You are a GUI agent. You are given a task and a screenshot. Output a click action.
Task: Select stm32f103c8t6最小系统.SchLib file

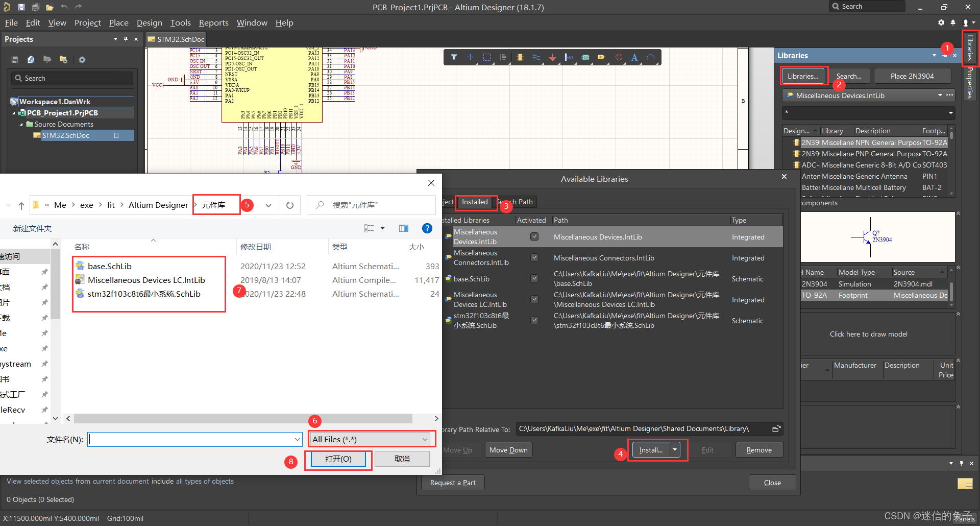pos(143,294)
